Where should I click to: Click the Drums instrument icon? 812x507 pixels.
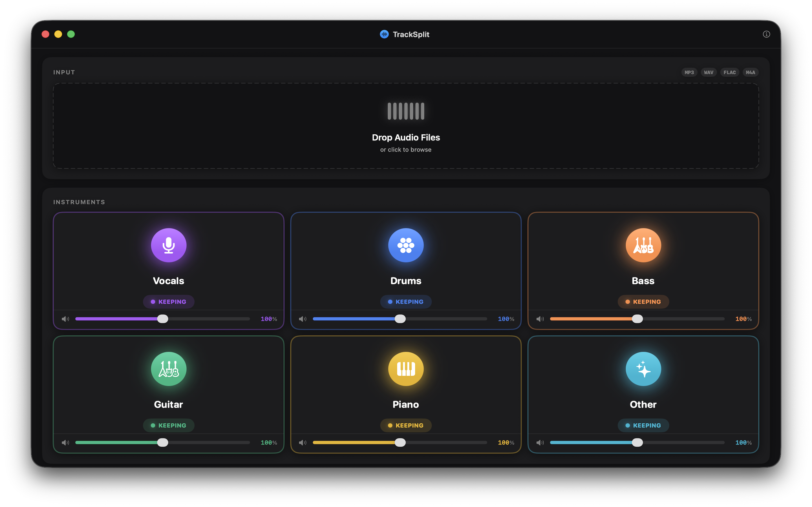click(406, 245)
